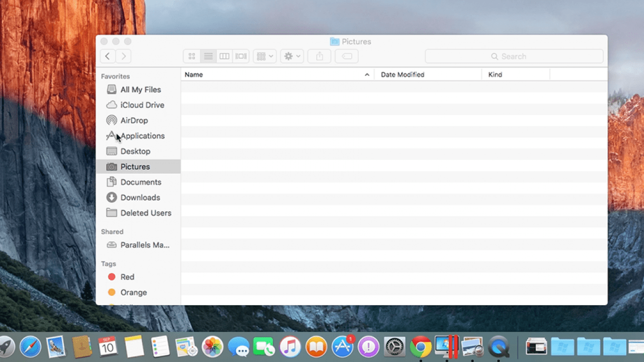Open Documents in the sidebar
The image size is (644, 362).
click(138, 182)
